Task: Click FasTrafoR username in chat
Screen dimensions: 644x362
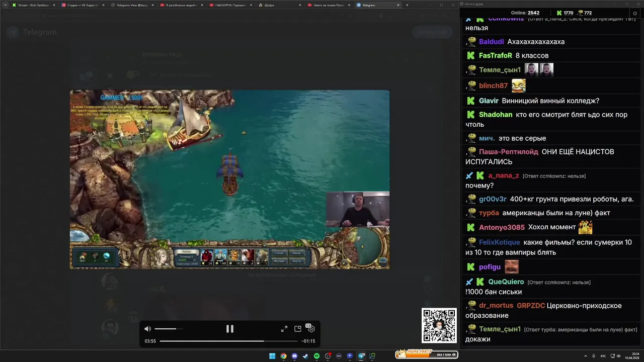Action: click(496, 55)
